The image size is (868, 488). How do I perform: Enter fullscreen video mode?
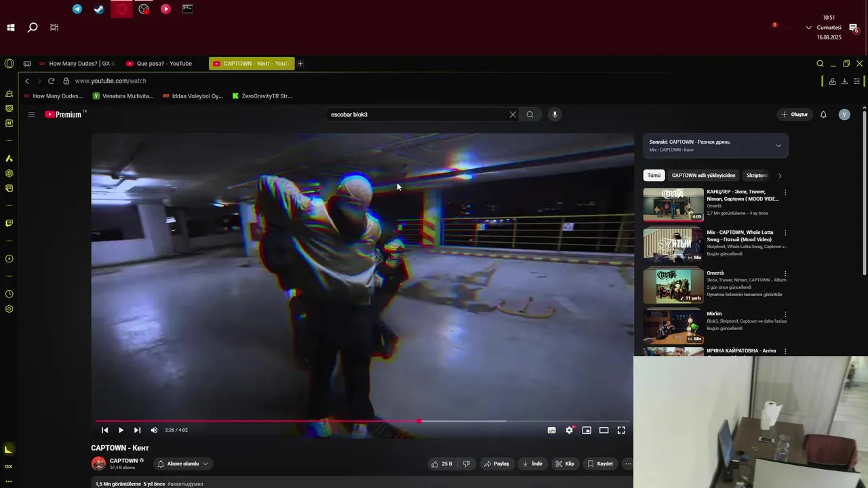click(x=621, y=430)
